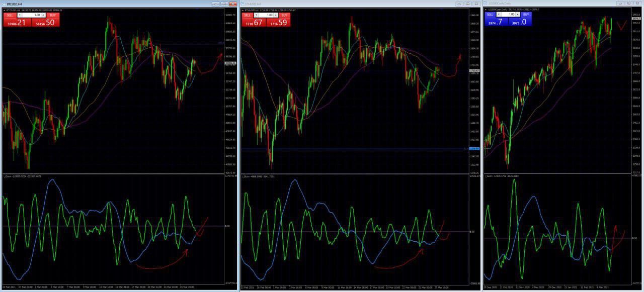Minimize the ETHUSD,H4 chart window

(459, 4)
